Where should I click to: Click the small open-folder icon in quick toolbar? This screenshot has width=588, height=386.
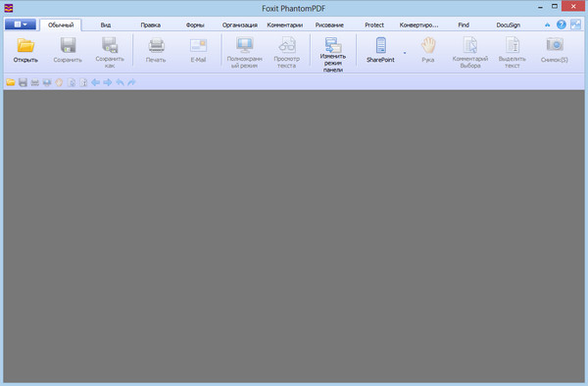point(11,82)
